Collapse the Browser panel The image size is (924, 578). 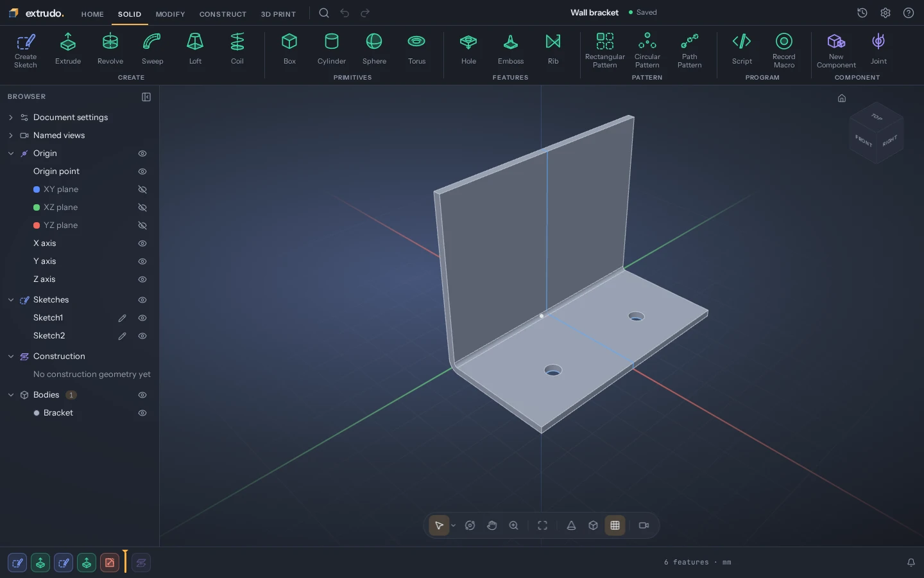point(146,97)
